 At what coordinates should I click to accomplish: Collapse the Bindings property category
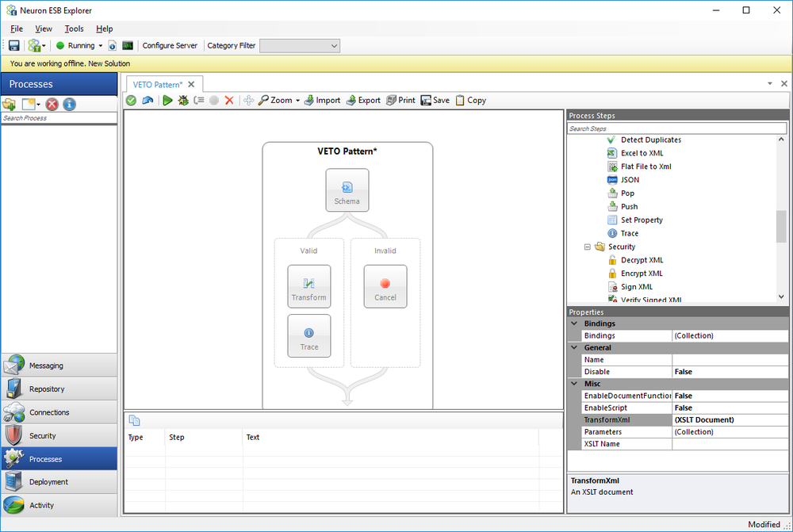coord(574,323)
